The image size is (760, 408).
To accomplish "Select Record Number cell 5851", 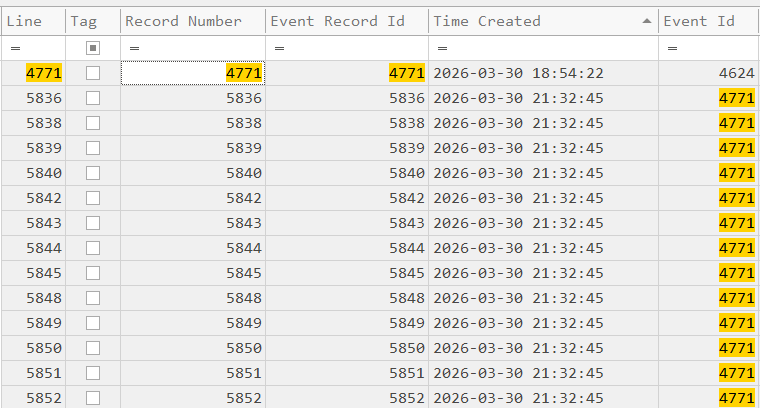I will [193, 373].
